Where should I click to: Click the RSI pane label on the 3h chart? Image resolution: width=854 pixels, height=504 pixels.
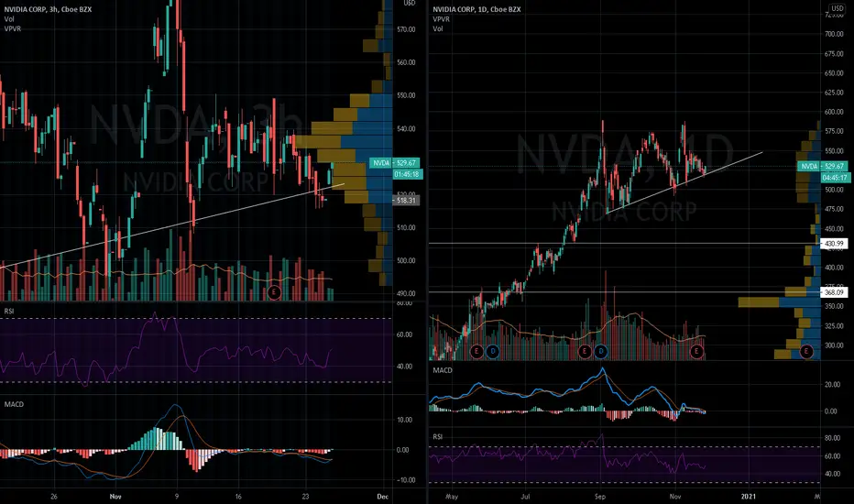(x=9, y=312)
